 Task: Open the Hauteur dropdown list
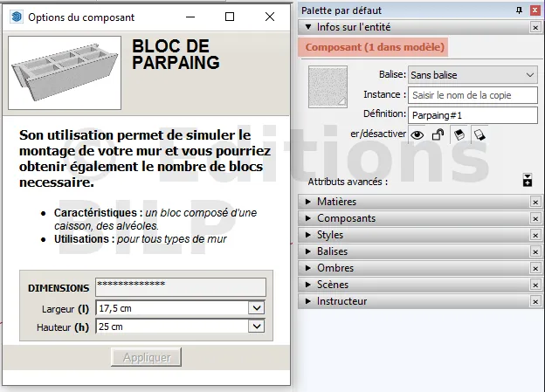coord(256,327)
